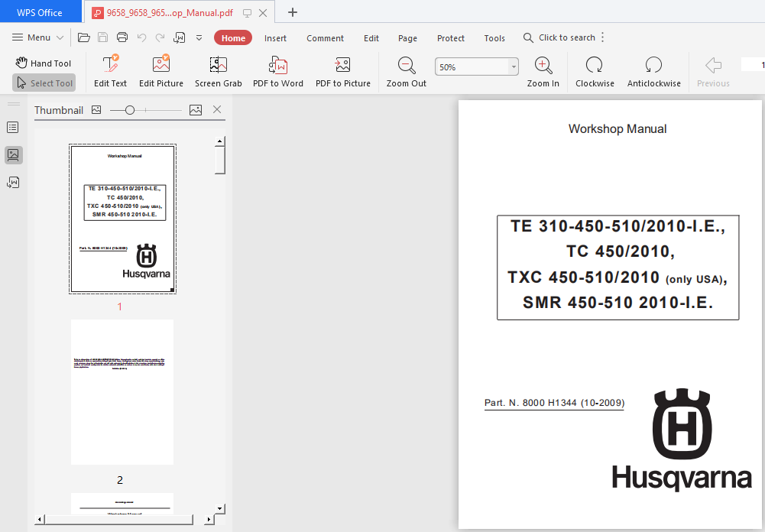
Task: Click the sidebar drag handle lines
Action: tap(14, 104)
